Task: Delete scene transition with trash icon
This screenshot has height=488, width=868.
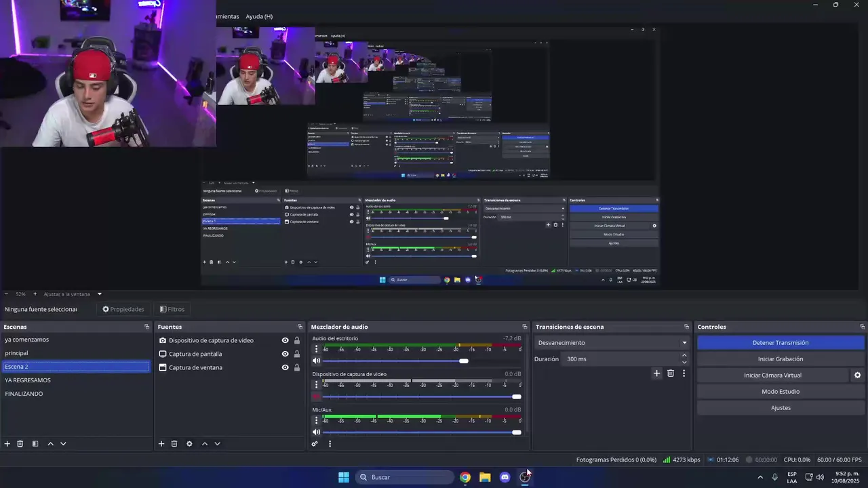Action: coord(671,373)
